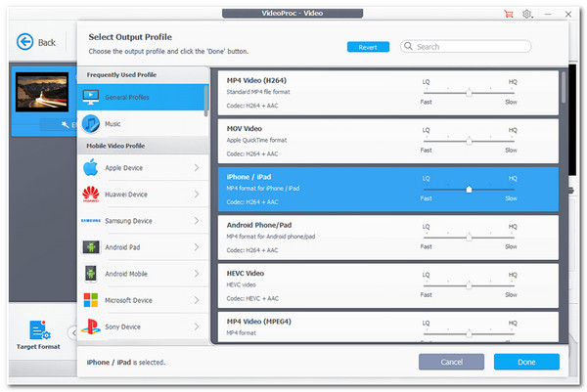Open the Samsung Device profile list
Image resolution: width=587 pixels, height=392 pixels.
pos(143,221)
